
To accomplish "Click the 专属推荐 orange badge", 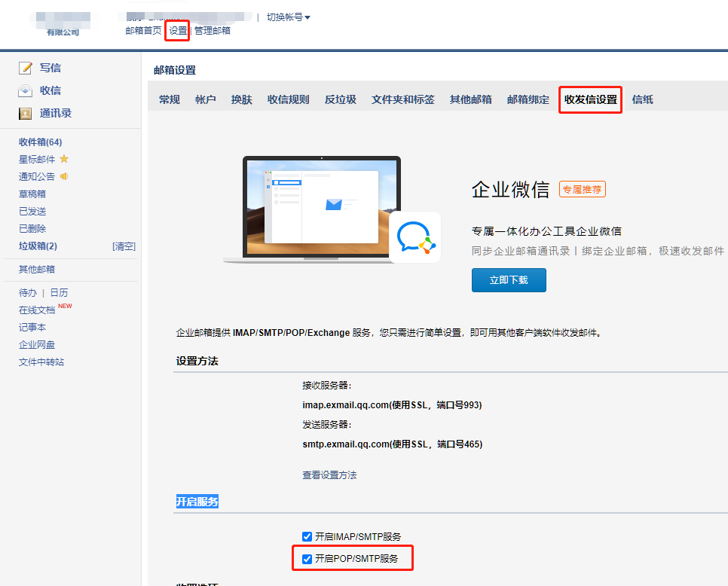I will 582,189.
